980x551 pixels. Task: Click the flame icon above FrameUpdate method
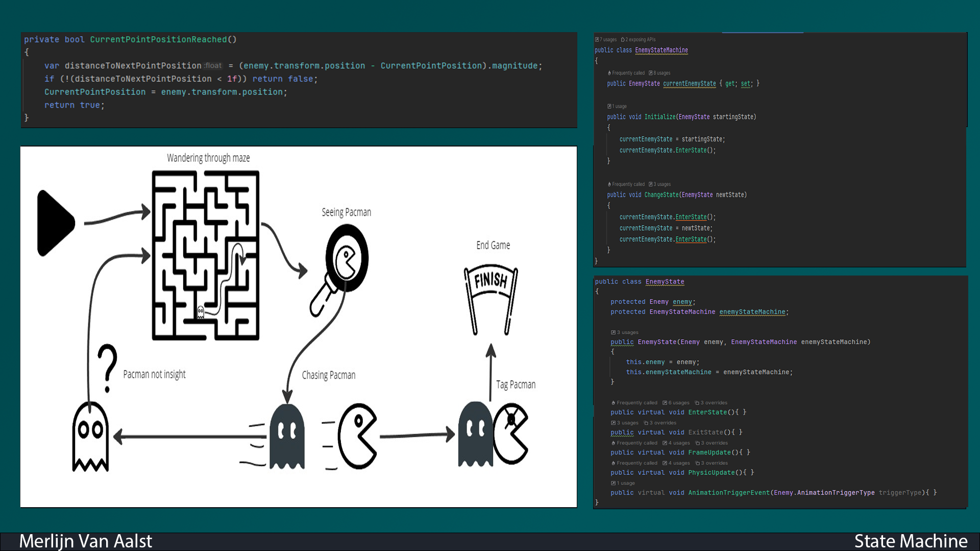[614, 443]
